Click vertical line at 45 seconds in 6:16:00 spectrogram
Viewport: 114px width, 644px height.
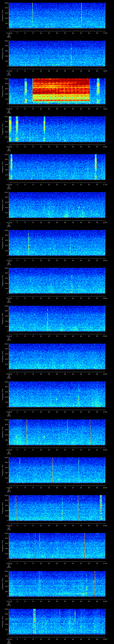(x=81, y=14)
